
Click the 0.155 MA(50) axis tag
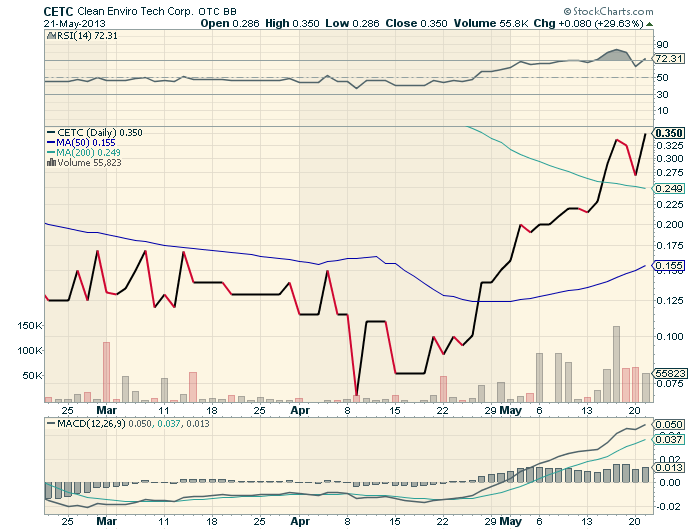point(669,266)
